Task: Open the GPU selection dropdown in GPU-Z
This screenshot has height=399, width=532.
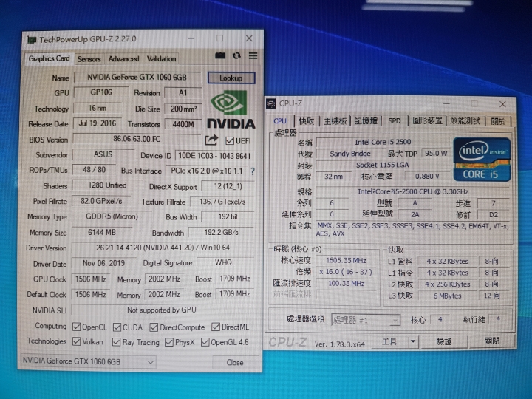Action: coord(88,361)
